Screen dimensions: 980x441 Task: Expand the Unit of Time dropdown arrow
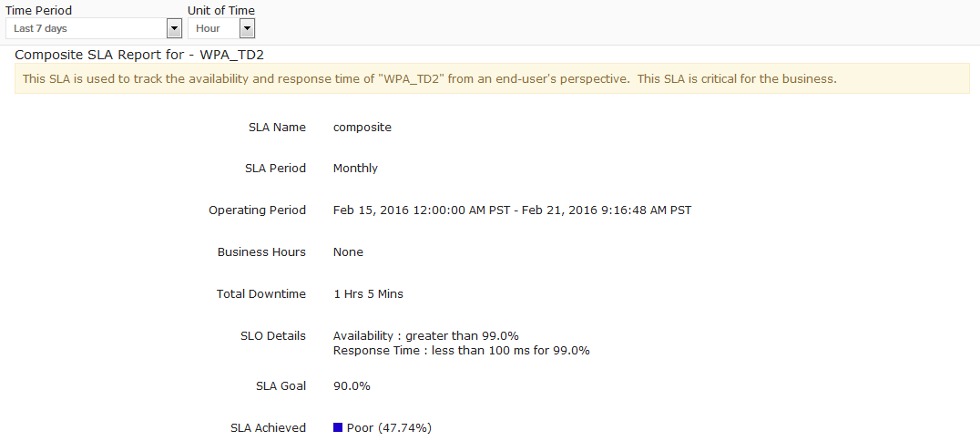coord(247,28)
